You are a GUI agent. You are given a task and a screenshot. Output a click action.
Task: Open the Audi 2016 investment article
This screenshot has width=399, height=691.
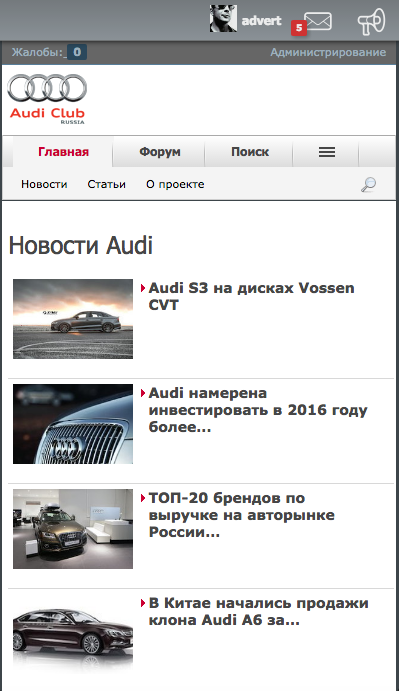258,410
